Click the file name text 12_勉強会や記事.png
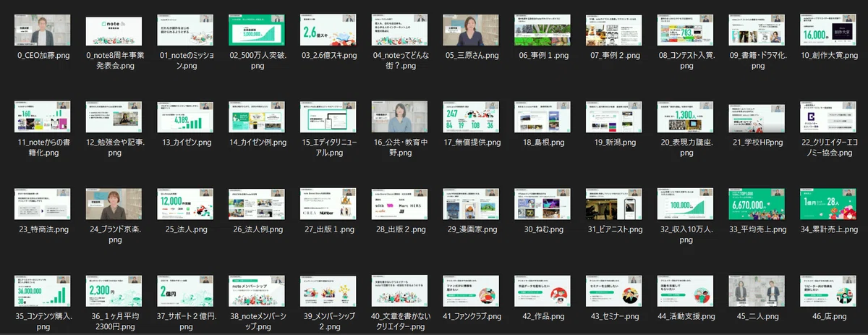This screenshot has width=868, height=335. coord(114,148)
